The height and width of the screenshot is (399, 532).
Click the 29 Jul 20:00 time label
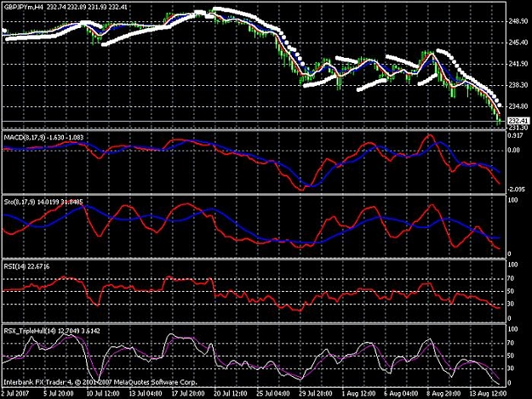pyautogui.click(x=316, y=394)
